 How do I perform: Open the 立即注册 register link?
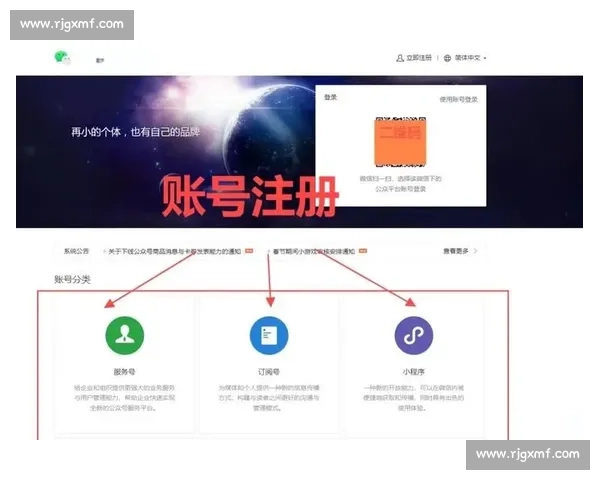(x=419, y=58)
